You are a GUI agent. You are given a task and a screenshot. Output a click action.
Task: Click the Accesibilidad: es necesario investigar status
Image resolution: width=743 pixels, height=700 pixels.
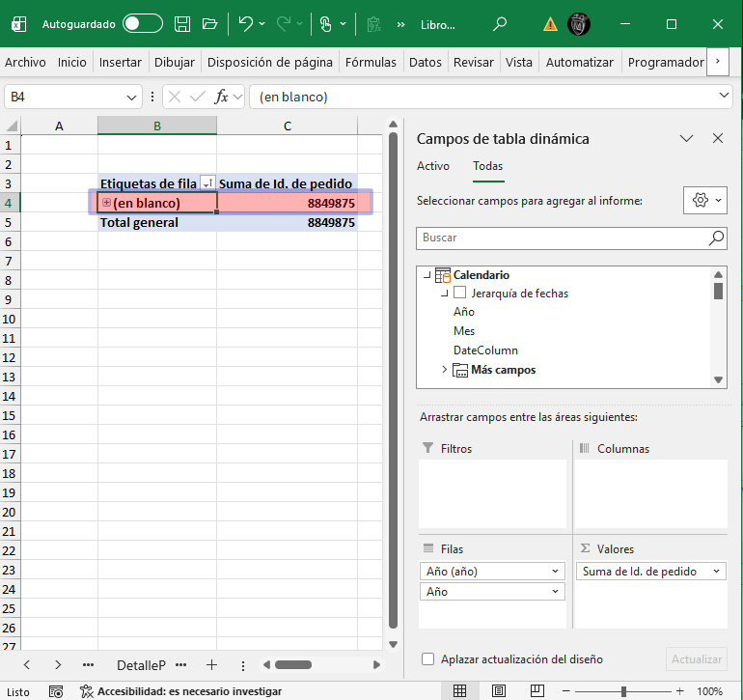(x=180, y=691)
